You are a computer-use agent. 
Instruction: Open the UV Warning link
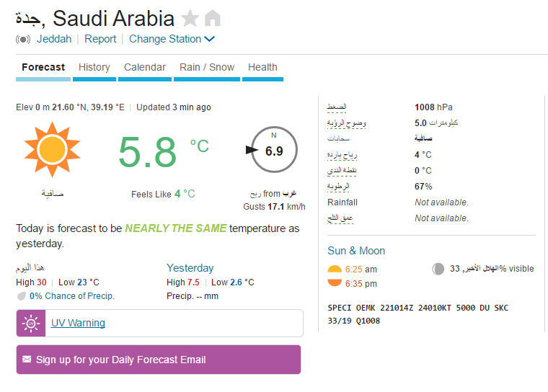[78, 323]
